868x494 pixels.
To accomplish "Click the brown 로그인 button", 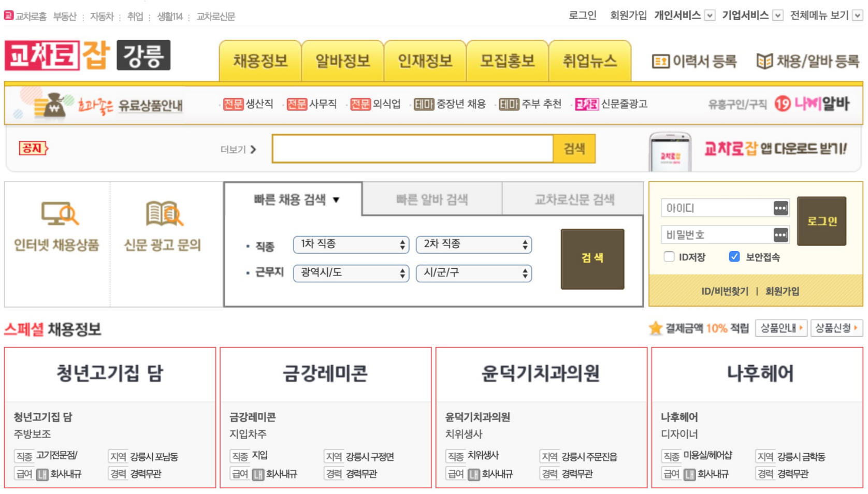I will (x=821, y=221).
